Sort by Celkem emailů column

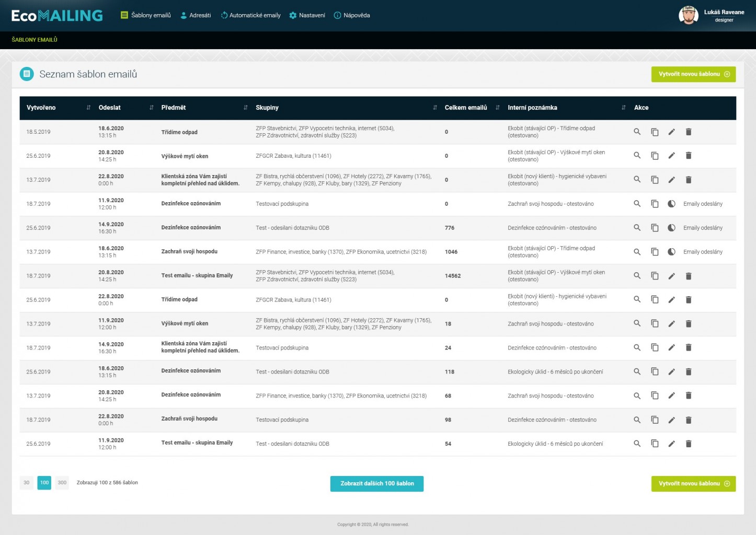pyautogui.click(x=497, y=108)
